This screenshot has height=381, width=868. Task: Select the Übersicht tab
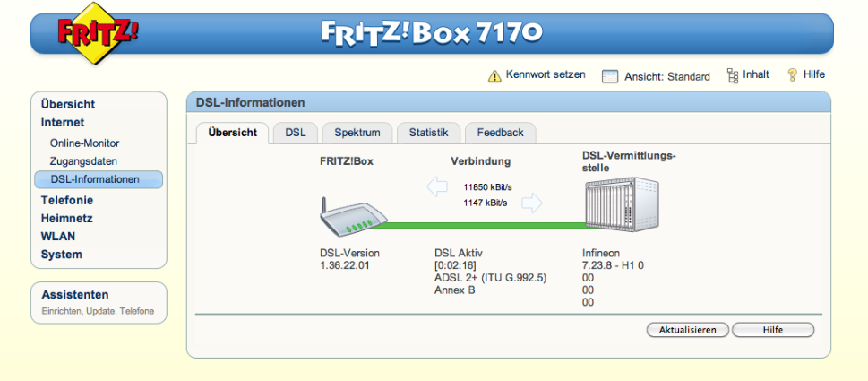click(x=233, y=133)
